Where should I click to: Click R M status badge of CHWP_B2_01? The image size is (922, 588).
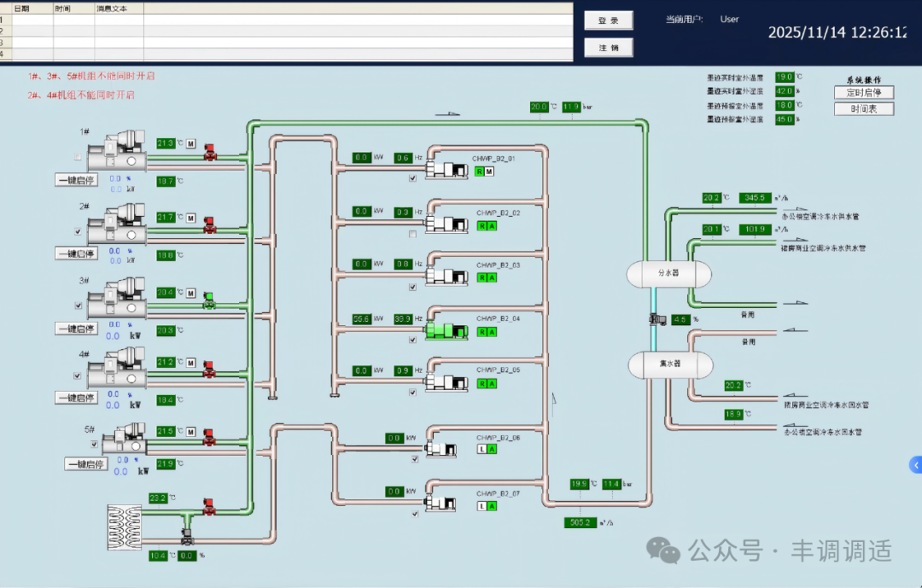485,172
